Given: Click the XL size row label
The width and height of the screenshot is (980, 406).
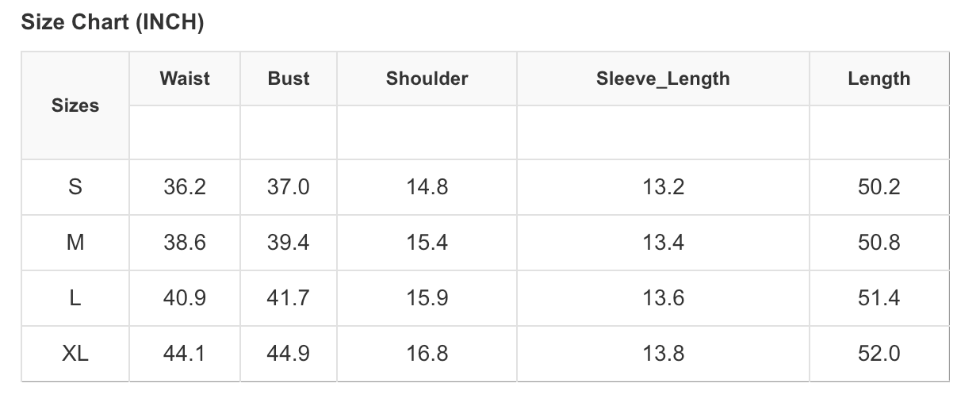Looking at the screenshot, I should (75, 354).
